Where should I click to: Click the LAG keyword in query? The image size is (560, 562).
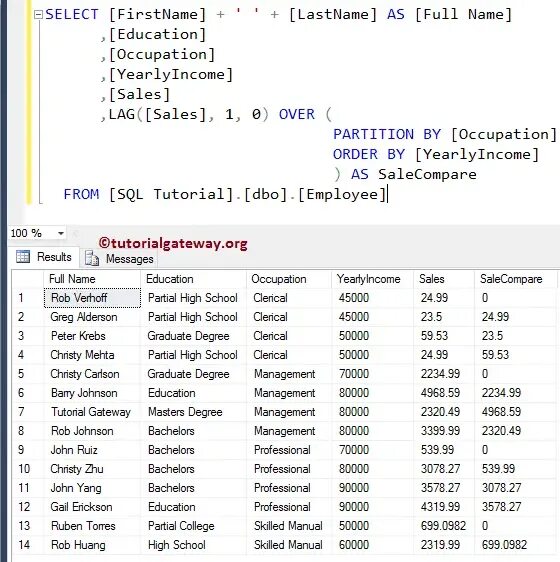tap(122, 114)
